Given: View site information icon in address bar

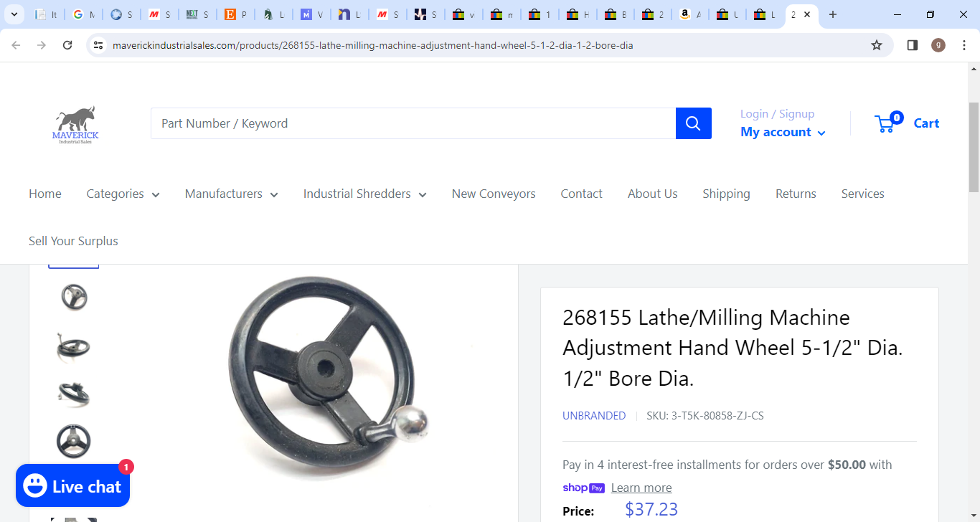Looking at the screenshot, I should (99, 45).
